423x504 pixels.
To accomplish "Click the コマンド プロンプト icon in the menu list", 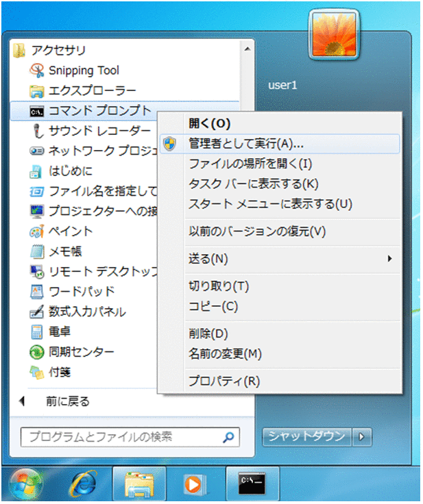I will click(x=36, y=111).
